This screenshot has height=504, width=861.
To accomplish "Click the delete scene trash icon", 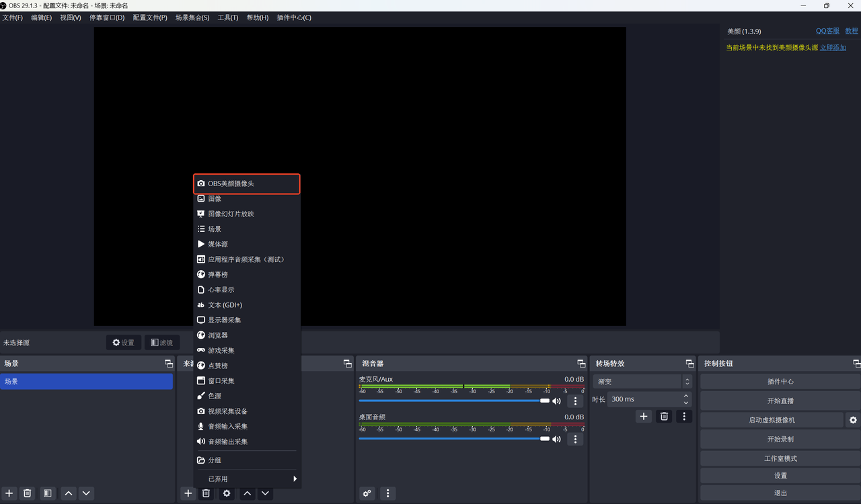I will [26, 493].
